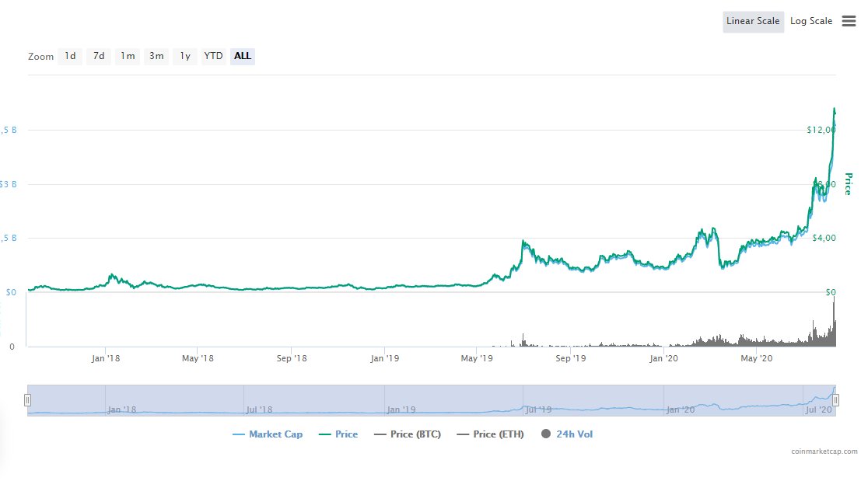Click the navigator overview at Jul '19

538,410
